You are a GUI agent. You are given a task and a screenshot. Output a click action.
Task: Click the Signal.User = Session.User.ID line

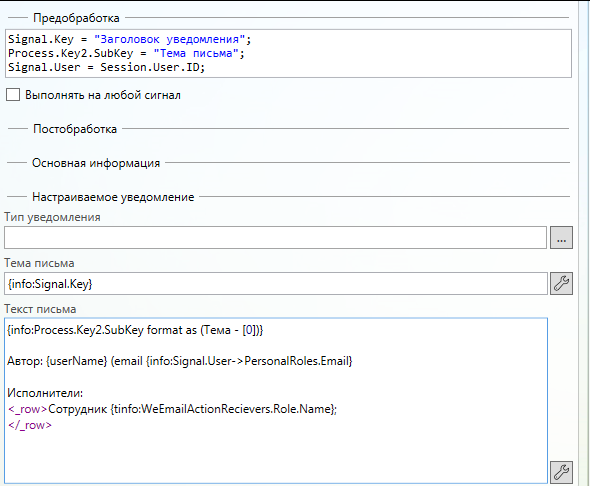coord(106,67)
